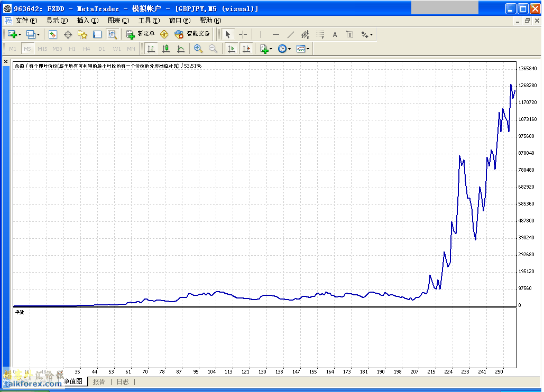Viewport: 544px width, 392px height.
Task: Toggle the Terminal window icon
Action: click(97, 34)
